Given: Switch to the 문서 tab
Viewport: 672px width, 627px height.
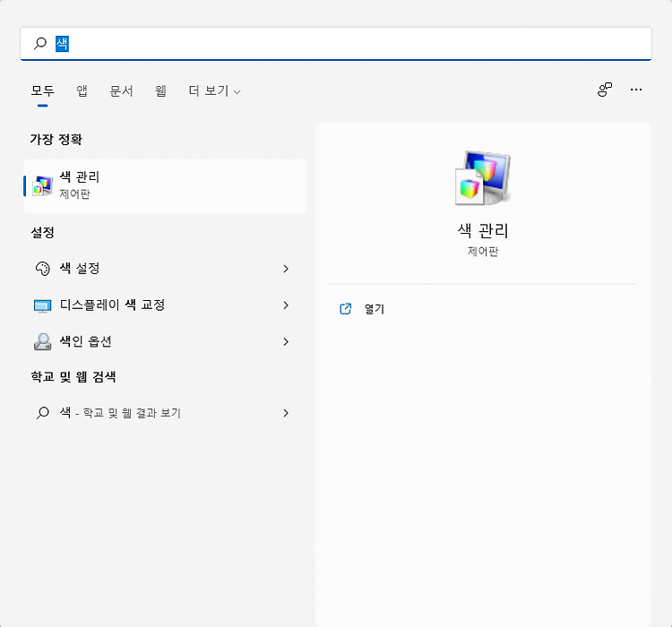Looking at the screenshot, I should [121, 90].
